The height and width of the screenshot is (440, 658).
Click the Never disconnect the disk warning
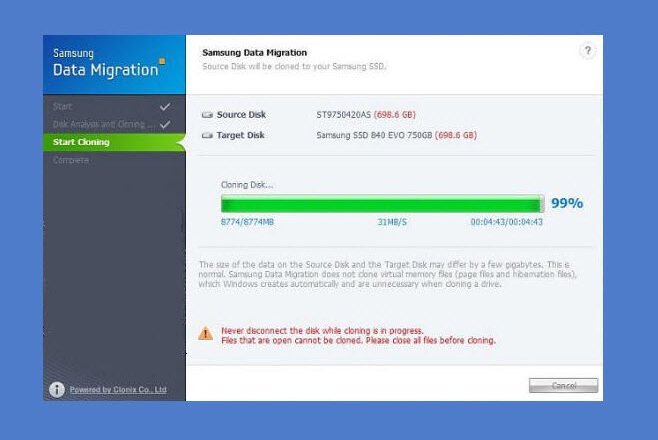(x=322, y=331)
